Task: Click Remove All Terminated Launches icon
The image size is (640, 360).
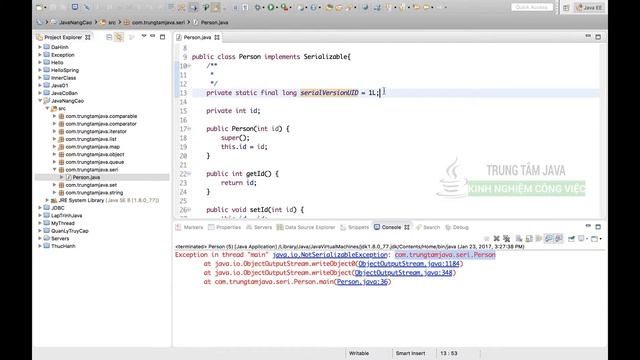Action: [x=507, y=239]
